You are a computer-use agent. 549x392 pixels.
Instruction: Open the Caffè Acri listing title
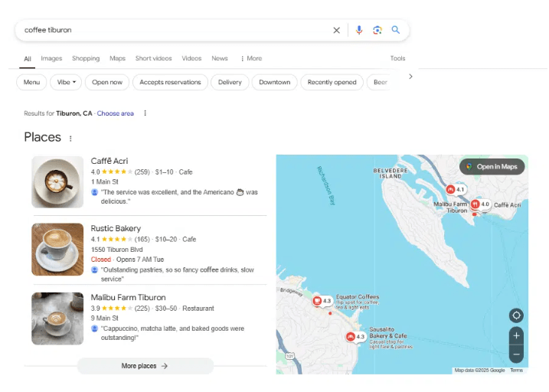point(109,161)
